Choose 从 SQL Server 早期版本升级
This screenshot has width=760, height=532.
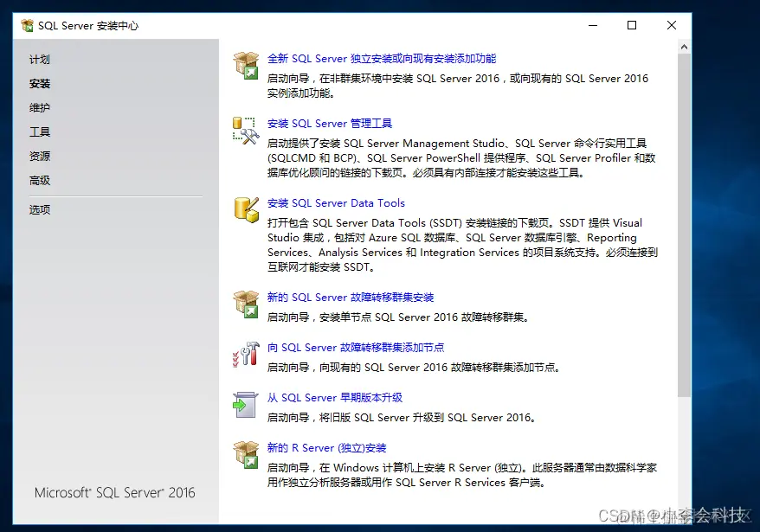[335, 398]
